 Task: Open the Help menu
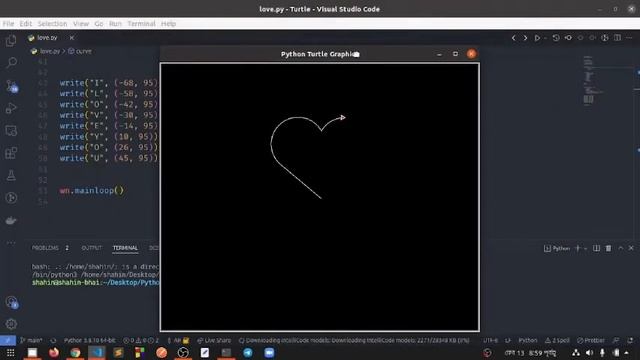point(168,24)
